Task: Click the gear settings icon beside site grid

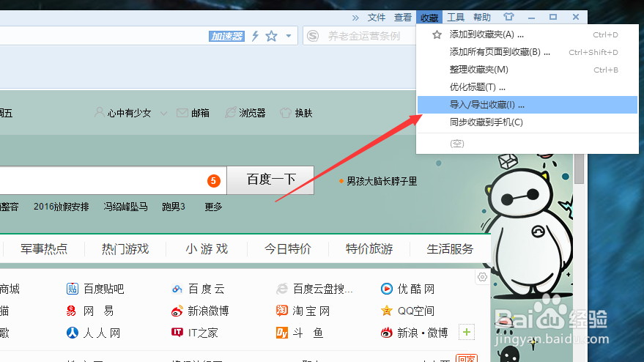Action: click(x=482, y=277)
